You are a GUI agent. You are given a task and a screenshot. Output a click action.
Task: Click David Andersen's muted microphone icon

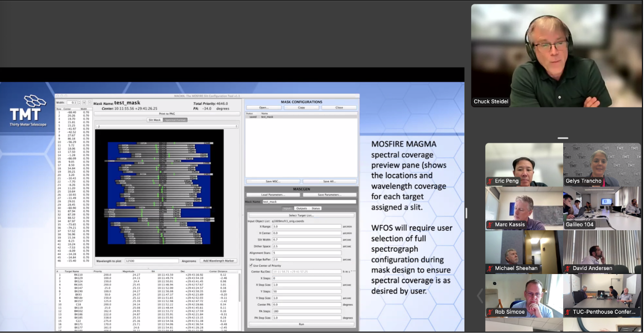pyautogui.click(x=568, y=268)
